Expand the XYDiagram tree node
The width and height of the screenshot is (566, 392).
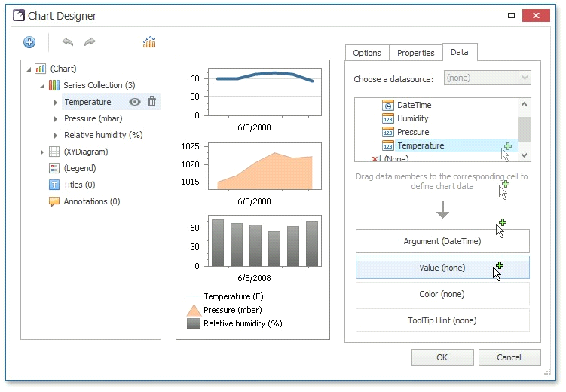43,152
